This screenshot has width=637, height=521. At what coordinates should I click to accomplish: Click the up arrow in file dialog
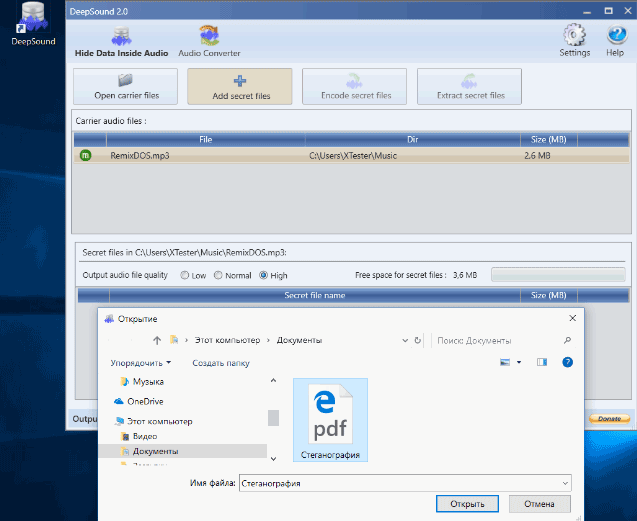pyautogui.click(x=157, y=341)
